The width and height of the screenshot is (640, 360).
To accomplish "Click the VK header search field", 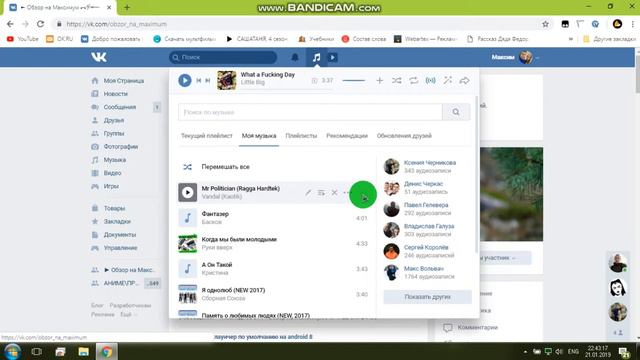I will coord(223,57).
